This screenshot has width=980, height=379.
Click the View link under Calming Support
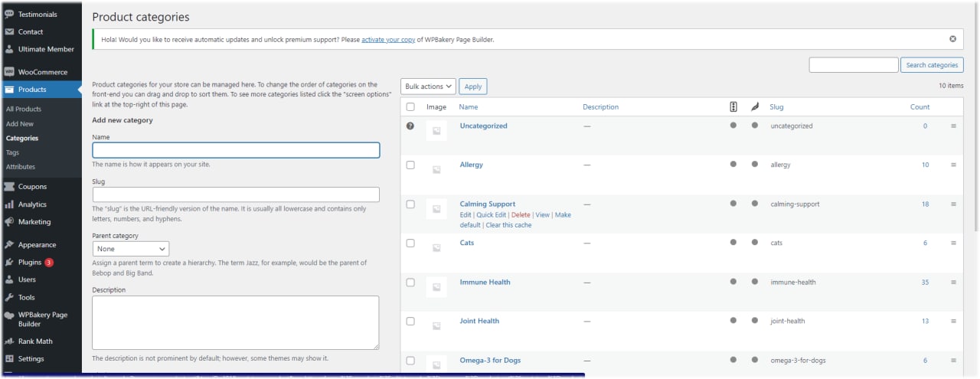(542, 215)
